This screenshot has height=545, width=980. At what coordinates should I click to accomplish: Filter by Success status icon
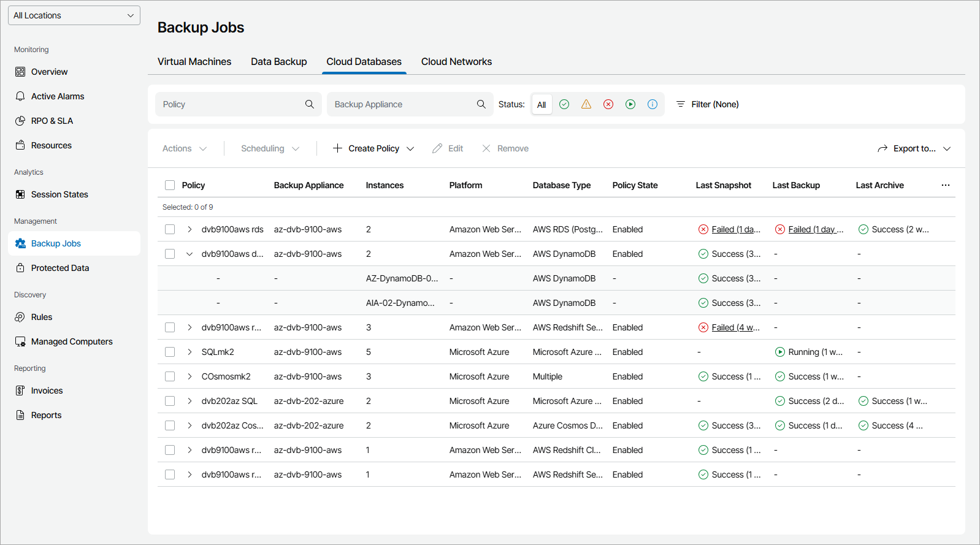pyautogui.click(x=564, y=104)
